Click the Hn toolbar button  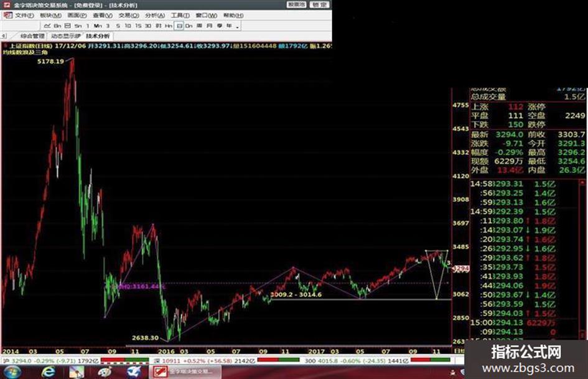click(169, 26)
